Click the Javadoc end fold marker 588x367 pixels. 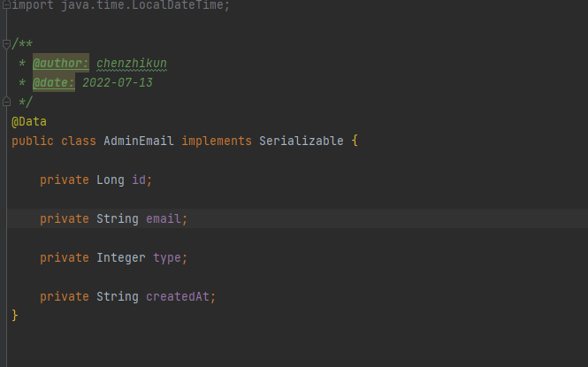click(x=6, y=102)
